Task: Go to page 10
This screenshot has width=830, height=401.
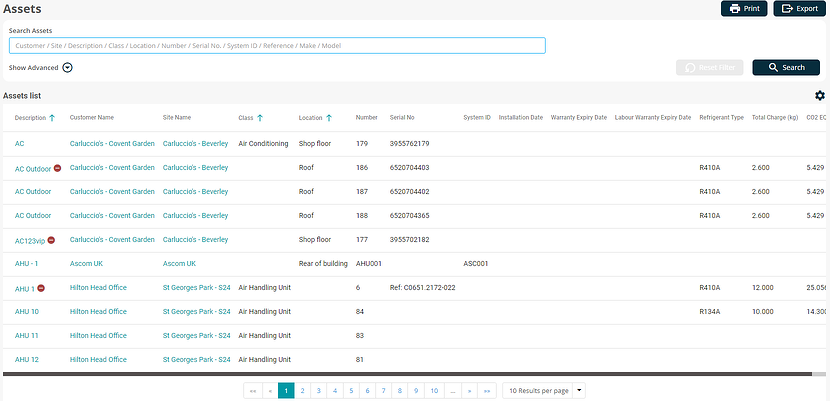Action: tap(434, 391)
